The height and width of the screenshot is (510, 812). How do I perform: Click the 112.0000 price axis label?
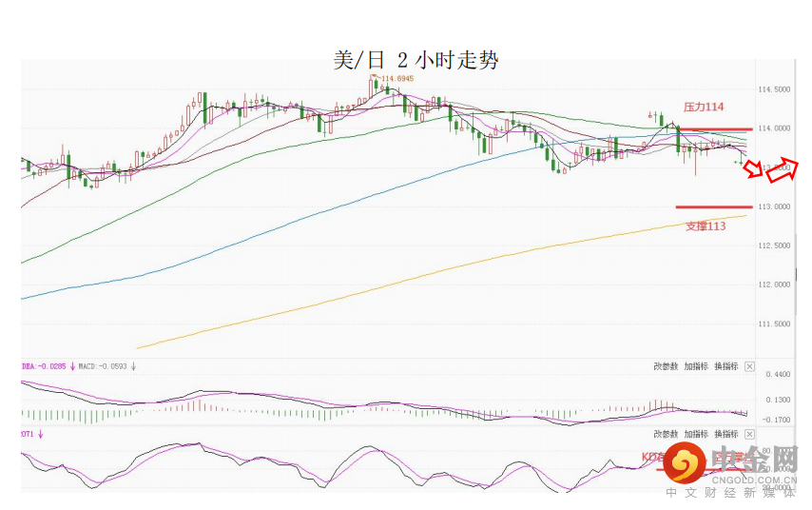tap(773, 284)
